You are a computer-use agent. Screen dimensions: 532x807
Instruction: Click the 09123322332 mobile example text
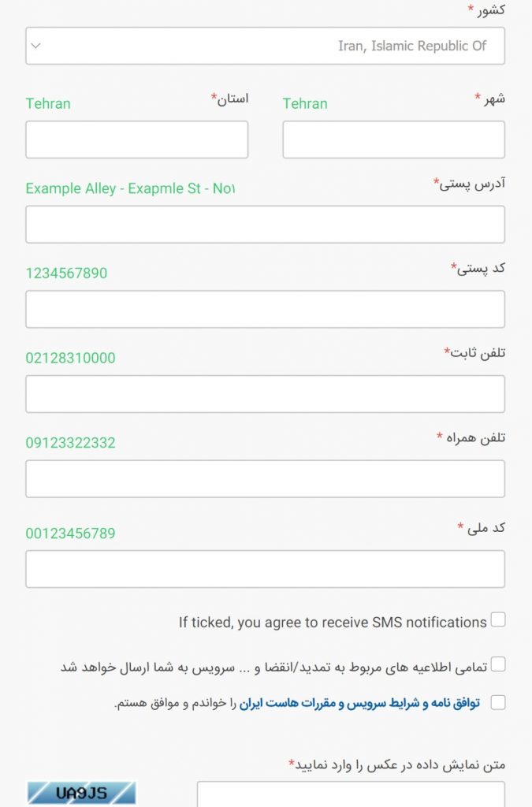click(x=70, y=443)
